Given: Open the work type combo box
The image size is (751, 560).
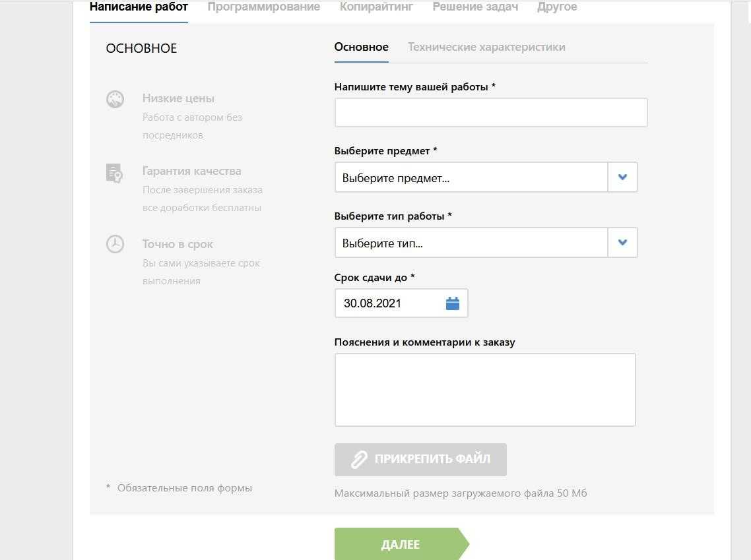Looking at the screenshot, I should [471, 243].
